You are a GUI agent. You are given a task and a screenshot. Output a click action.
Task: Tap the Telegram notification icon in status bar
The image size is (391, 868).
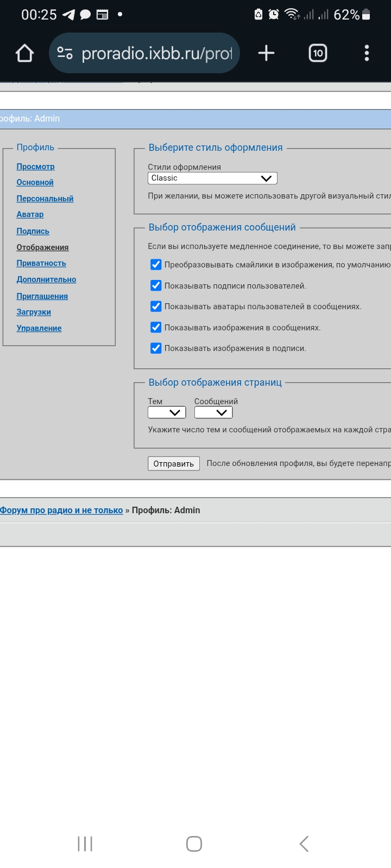point(68,15)
